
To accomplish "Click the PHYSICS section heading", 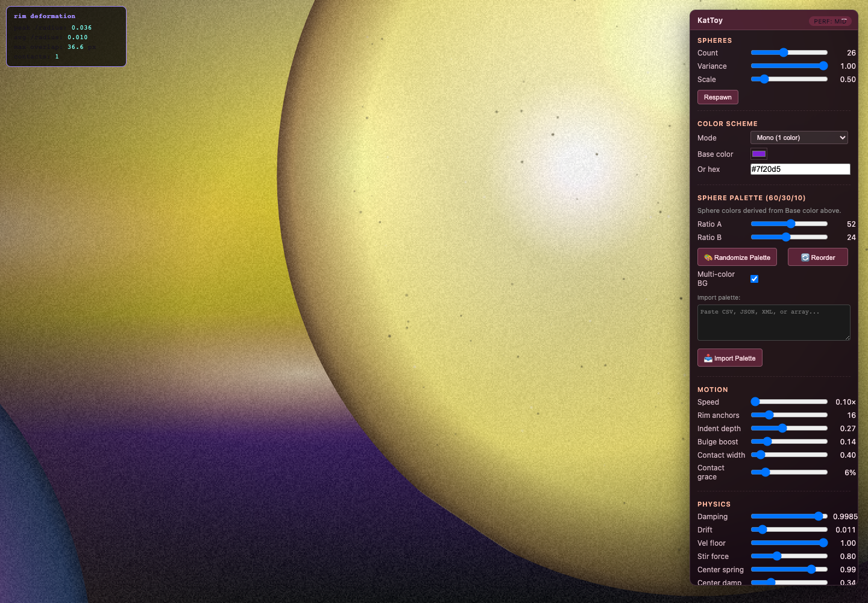I will point(714,504).
